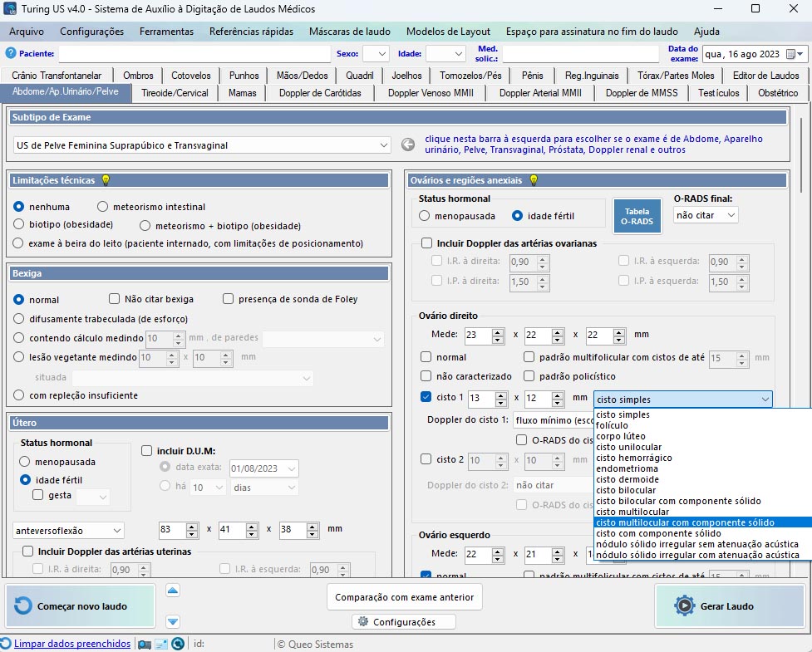
Task: Switch to the Doppler de Carótidas tab
Action: point(322,93)
